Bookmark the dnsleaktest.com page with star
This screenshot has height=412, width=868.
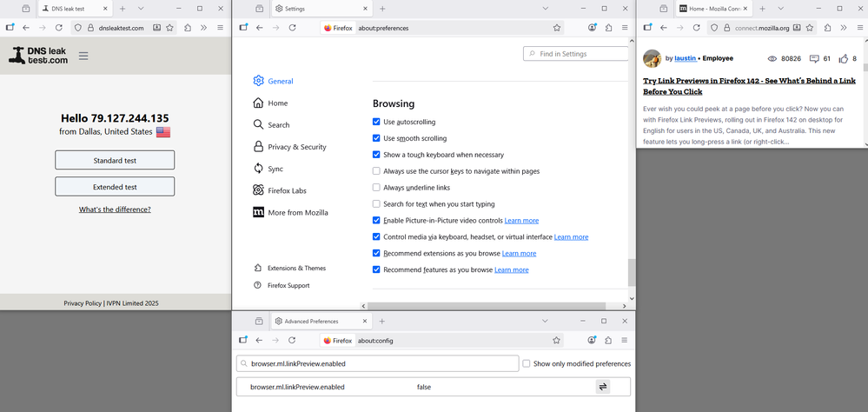(170, 28)
